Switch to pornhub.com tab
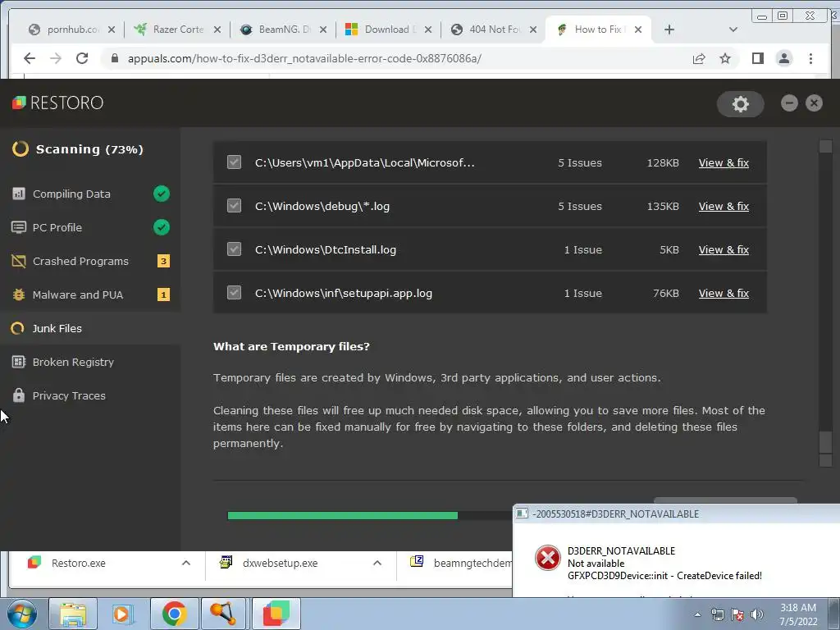 point(71,30)
